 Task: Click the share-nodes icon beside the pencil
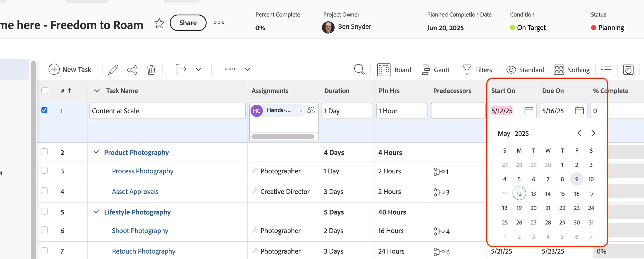click(x=132, y=70)
